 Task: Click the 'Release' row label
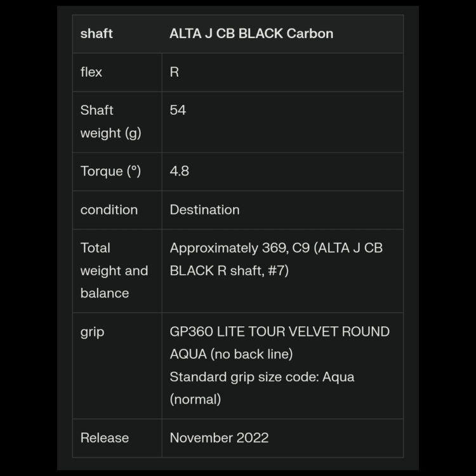(104, 437)
